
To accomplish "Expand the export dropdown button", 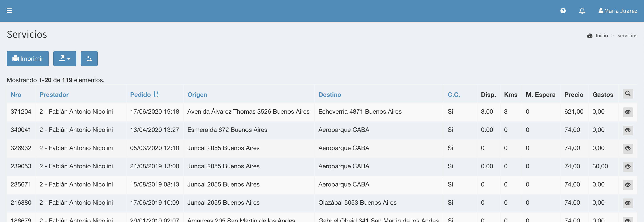I will [x=65, y=59].
